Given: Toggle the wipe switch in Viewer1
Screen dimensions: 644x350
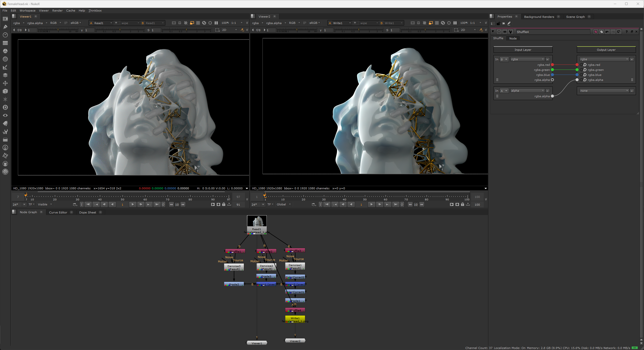Looking at the screenshot, I should pos(117,23).
